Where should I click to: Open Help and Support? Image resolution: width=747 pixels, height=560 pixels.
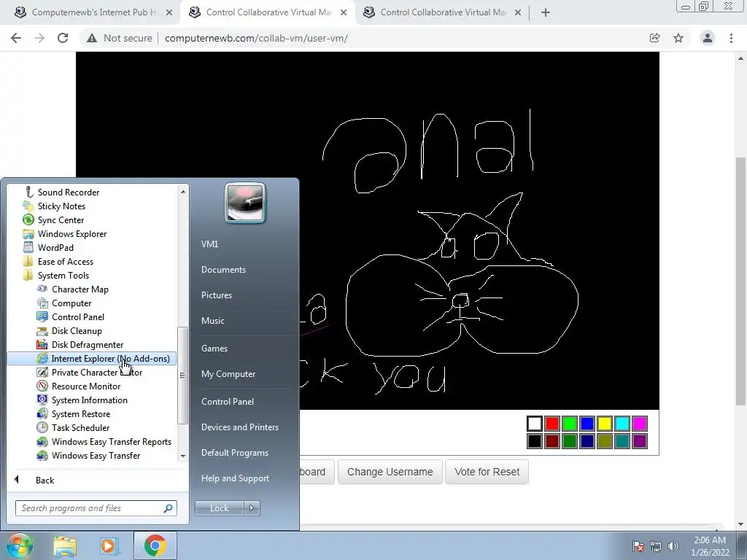(x=235, y=478)
